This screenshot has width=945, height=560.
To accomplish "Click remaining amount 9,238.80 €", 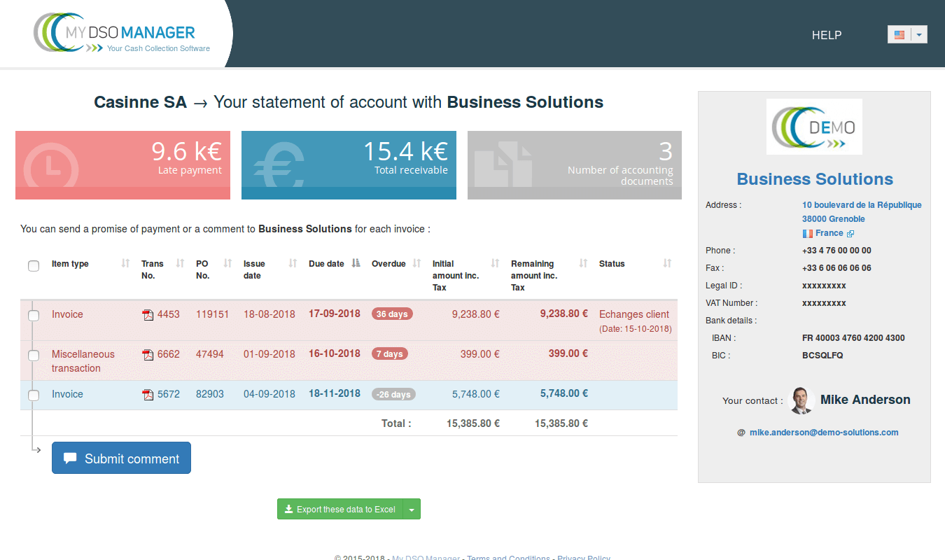I will click(564, 314).
